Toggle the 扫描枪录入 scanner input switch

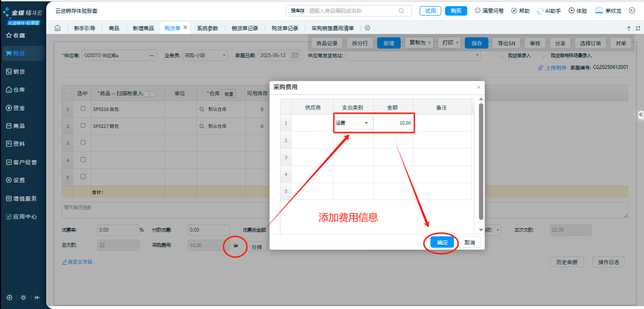(x=149, y=94)
